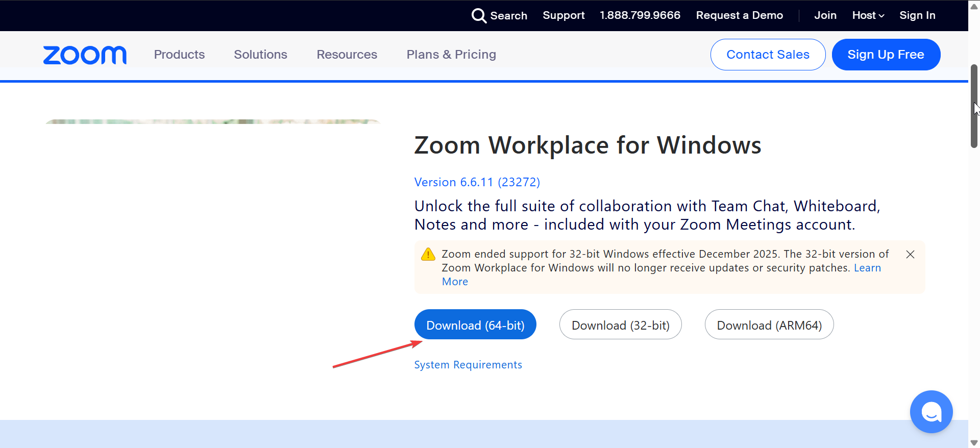Open the chat support bubble
This screenshot has width=980, height=448.
click(x=931, y=412)
